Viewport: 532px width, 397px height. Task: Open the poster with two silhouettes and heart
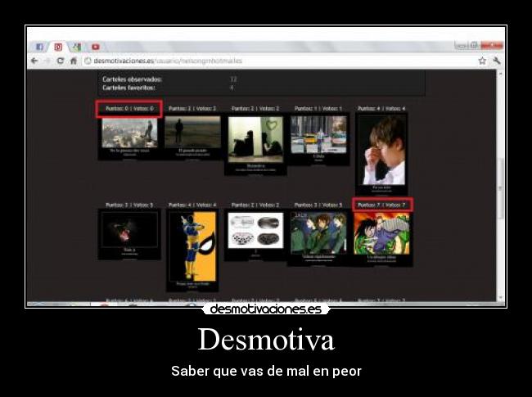tap(255, 144)
